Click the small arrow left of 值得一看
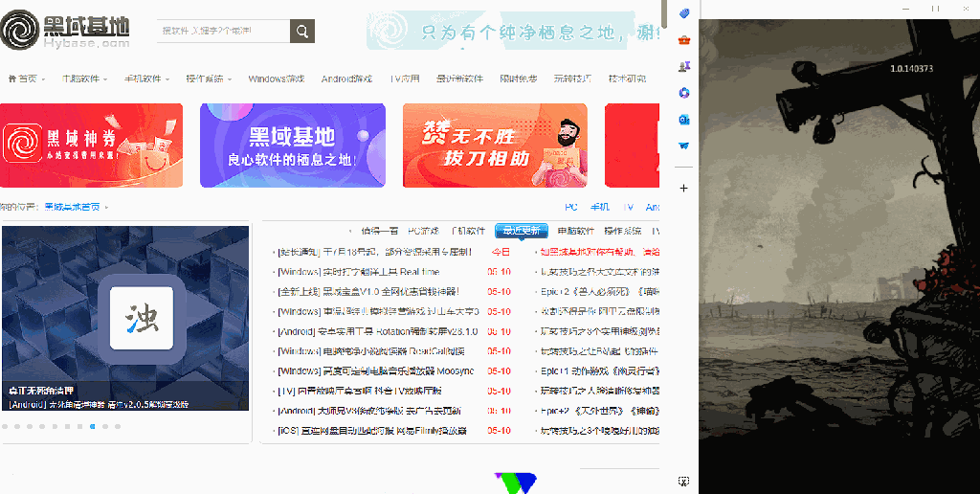980x494 pixels. [x=350, y=231]
